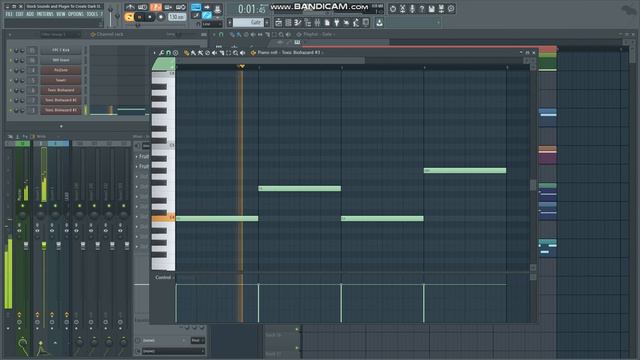Image resolution: width=640 pixels, height=360 pixels.
Task: Open undo history icon
Action: (x=393, y=9)
